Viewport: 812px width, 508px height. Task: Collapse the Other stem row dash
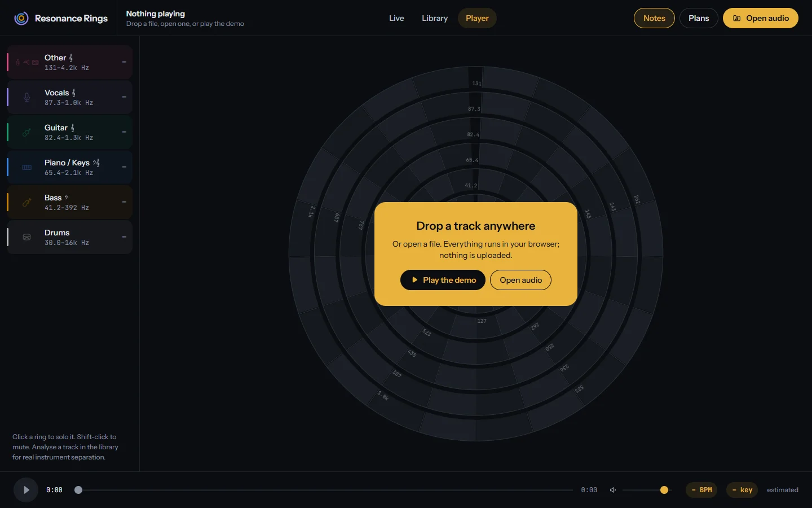(124, 62)
